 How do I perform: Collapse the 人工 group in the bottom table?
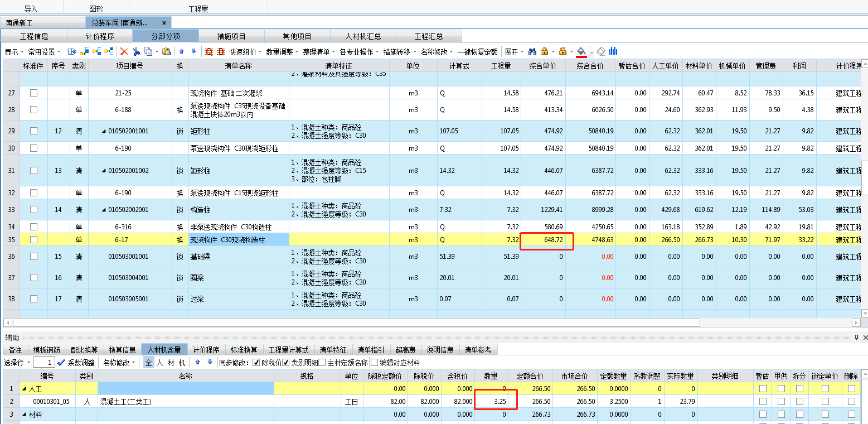[23, 388]
